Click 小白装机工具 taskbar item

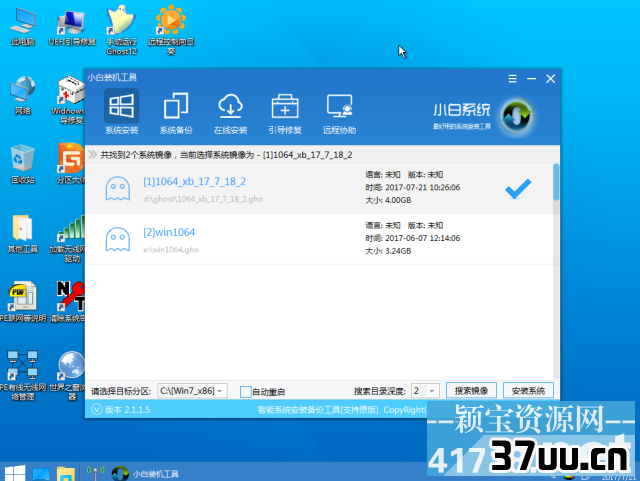145,474
